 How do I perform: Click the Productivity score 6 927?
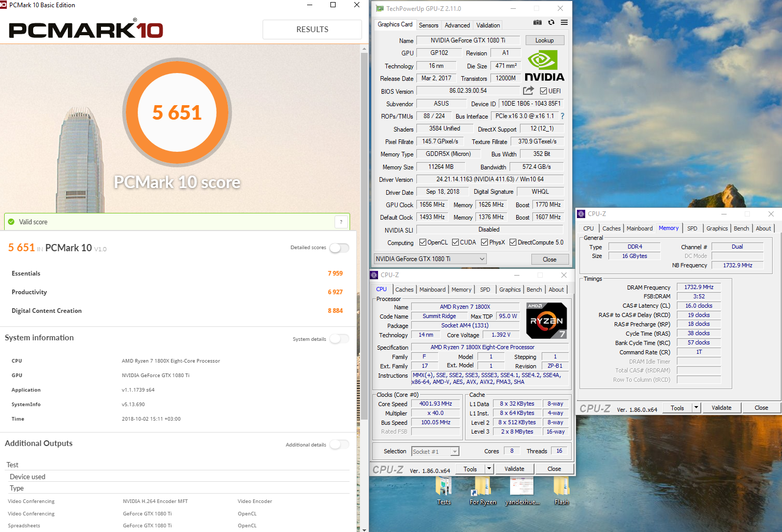click(335, 292)
